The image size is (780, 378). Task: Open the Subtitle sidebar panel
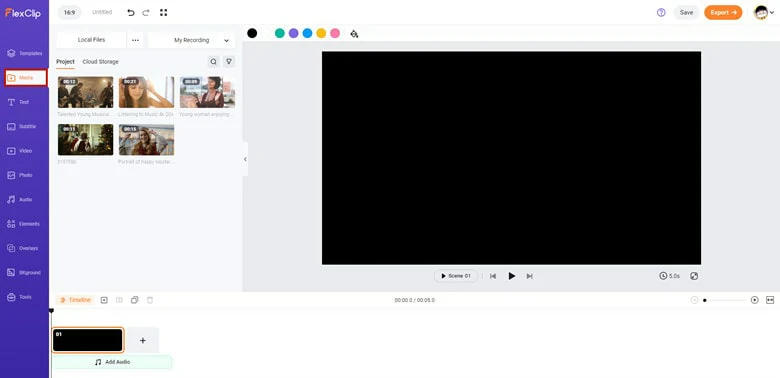click(x=22, y=126)
